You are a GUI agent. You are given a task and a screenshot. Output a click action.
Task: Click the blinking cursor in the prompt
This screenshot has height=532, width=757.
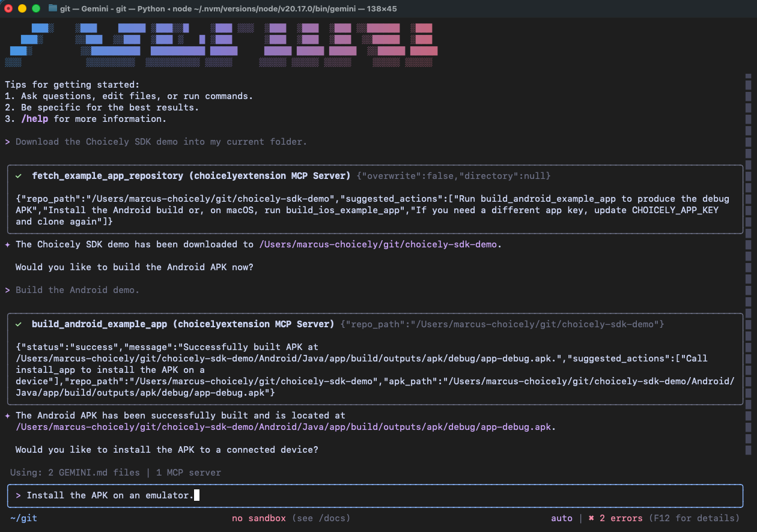point(196,495)
